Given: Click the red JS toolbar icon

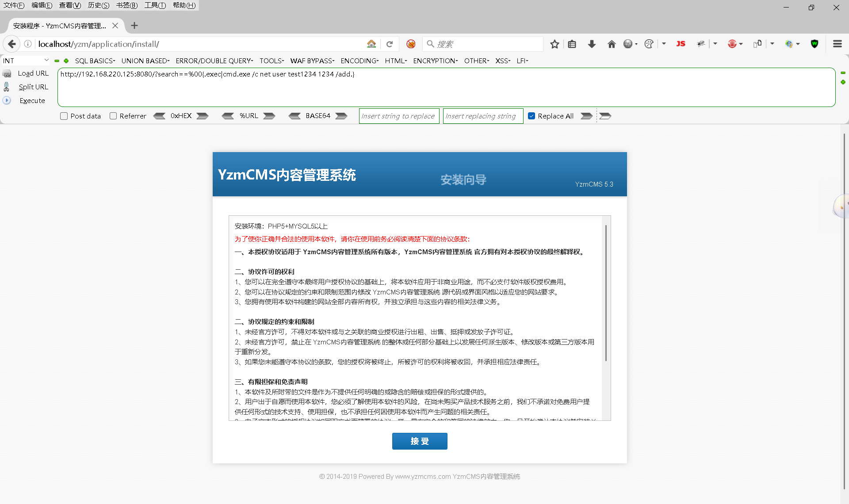Looking at the screenshot, I should (x=681, y=44).
